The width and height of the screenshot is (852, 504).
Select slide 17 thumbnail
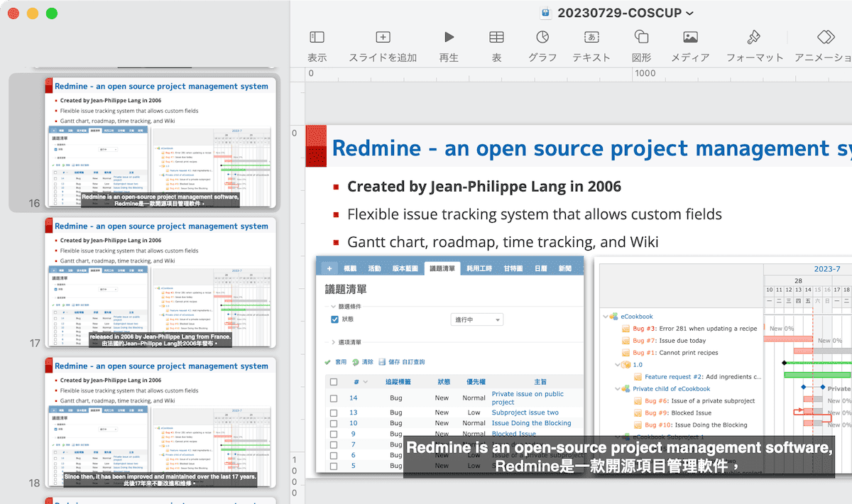tap(159, 283)
